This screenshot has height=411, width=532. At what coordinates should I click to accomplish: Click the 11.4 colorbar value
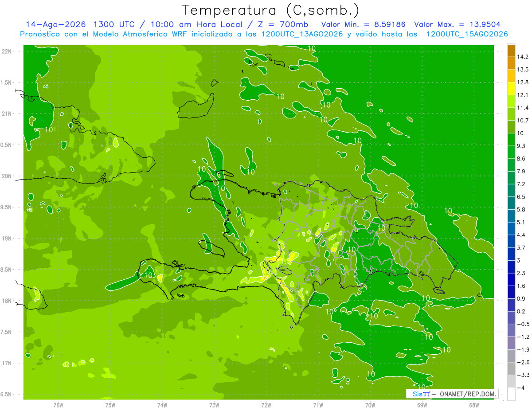[x=523, y=108]
